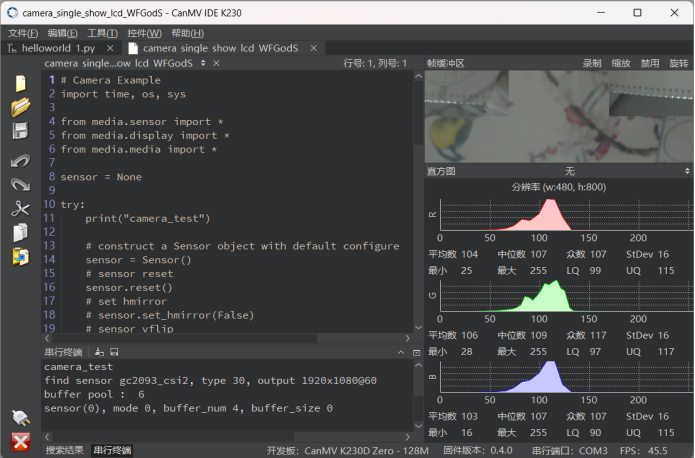695x458 pixels.
Task: Click 缩放 zoom button in frame buffer
Action: (621, 63)
